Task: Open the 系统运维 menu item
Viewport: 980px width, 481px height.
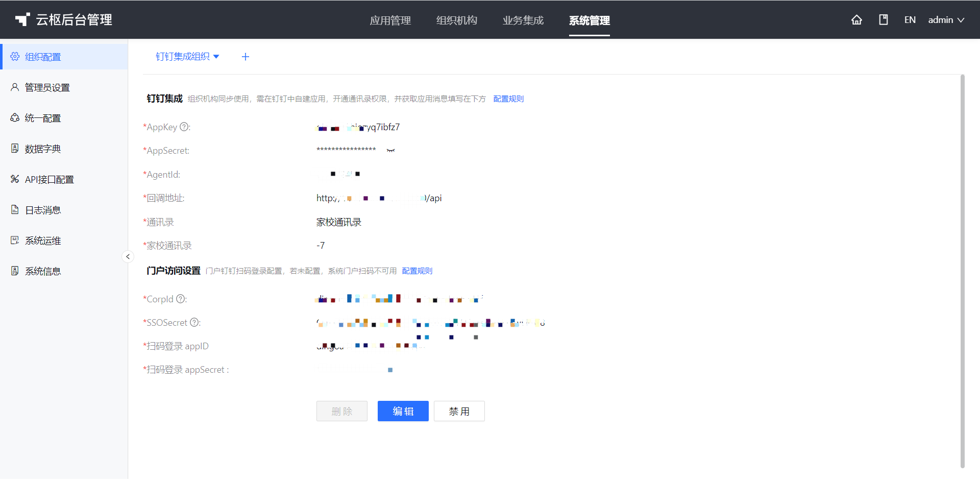Action: 64,240
